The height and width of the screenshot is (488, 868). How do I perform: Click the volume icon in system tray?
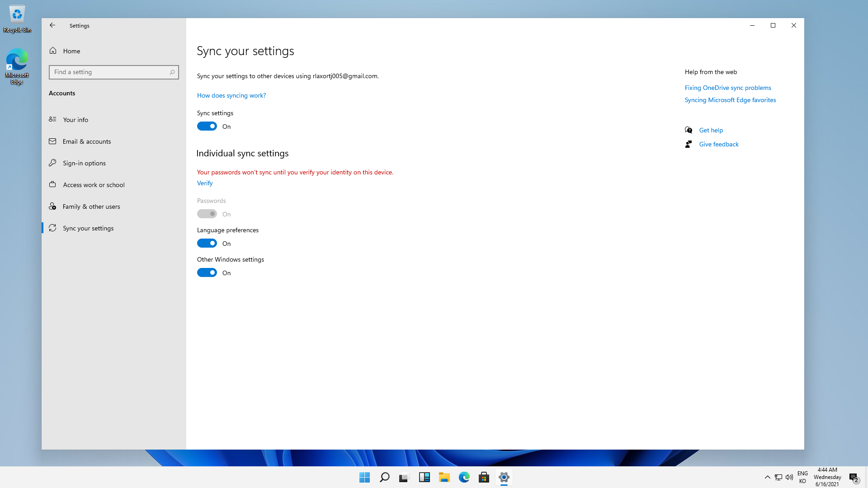(789, 477)
